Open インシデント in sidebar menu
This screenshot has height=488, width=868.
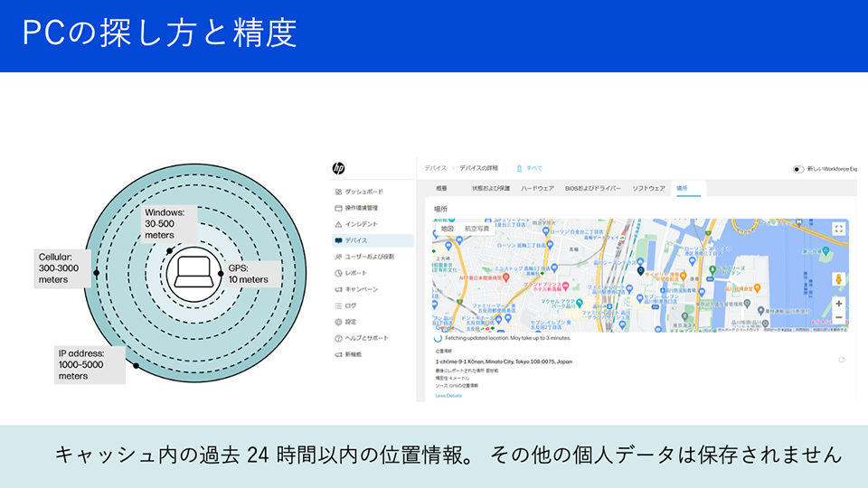[x=362, y=224]
